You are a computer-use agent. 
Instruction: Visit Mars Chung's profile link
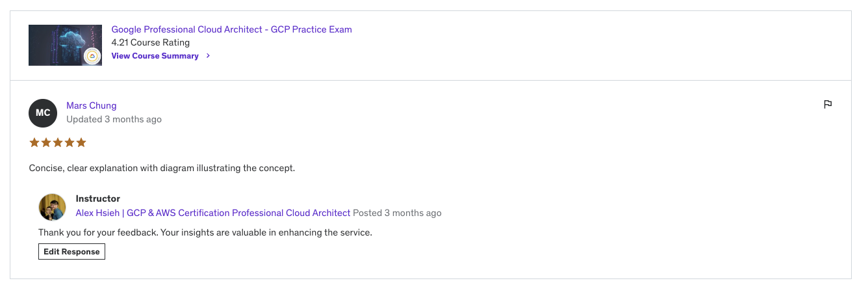91,105
